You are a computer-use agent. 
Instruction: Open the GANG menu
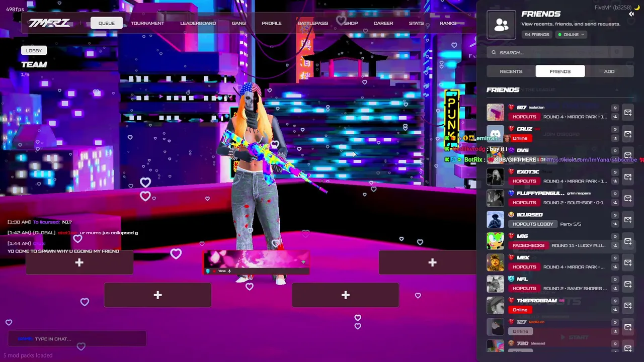pos(239,23)
